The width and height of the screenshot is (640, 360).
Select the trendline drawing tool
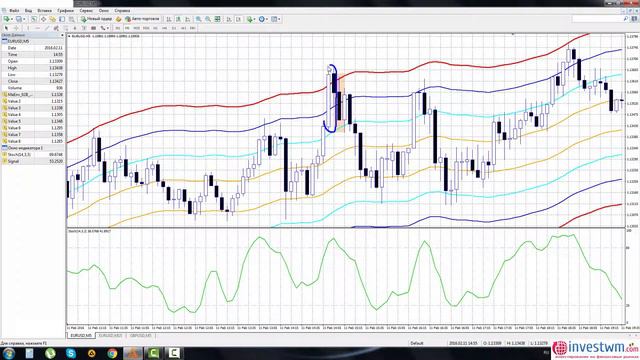(47, 28)
